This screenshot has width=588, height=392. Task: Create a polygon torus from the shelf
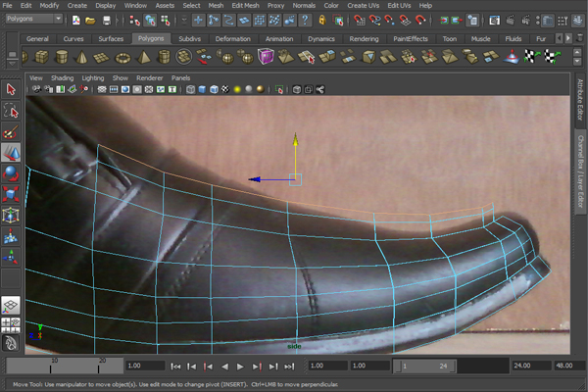[x=122, y=58]
